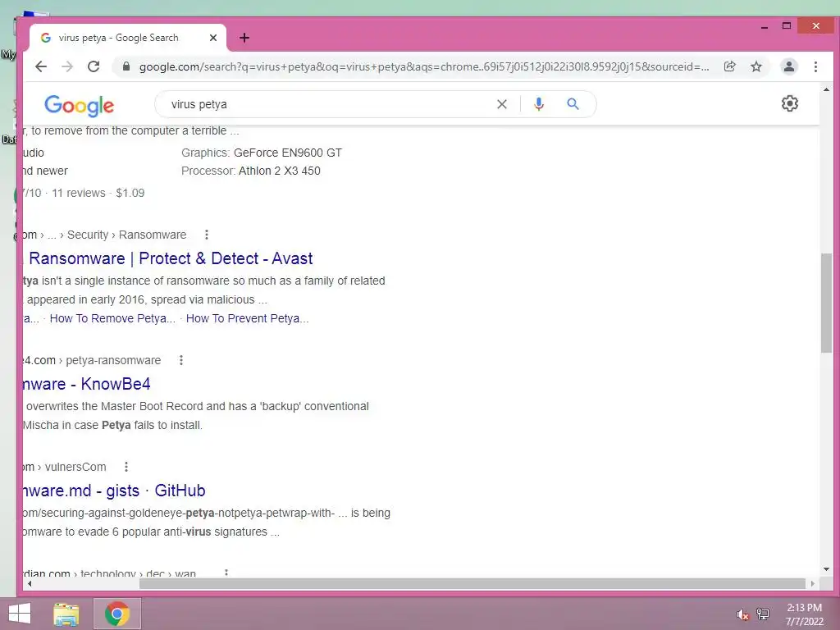840x630 pixels.
Task: Open File Explorer from taskbar
Action: pyautogui.click(x=66, y=614)
